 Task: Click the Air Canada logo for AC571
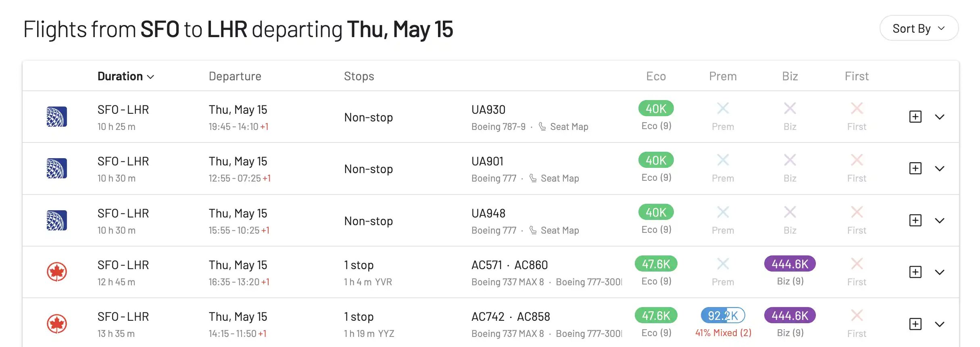coord(56,272)
